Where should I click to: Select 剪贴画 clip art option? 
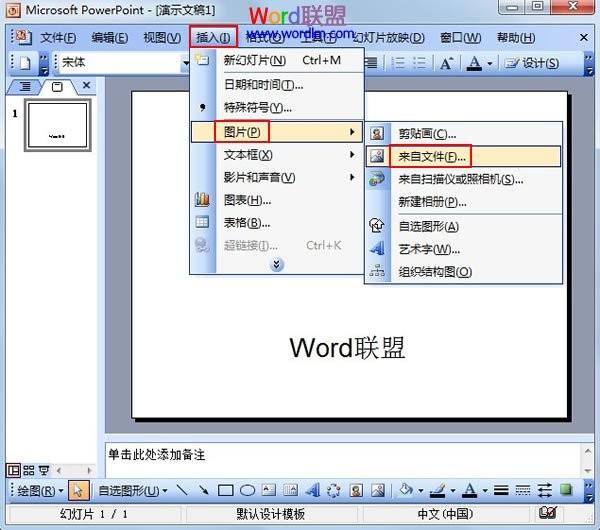point(427,133)
